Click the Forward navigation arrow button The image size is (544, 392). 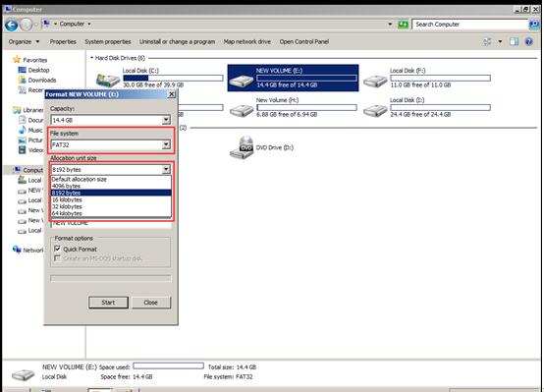27,25
